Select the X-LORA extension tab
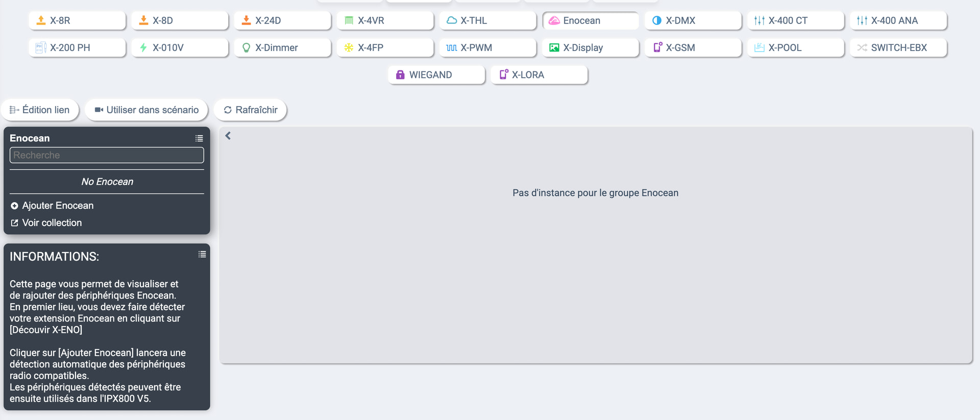This screenshot has height=420, width=980. click(538, 75)
